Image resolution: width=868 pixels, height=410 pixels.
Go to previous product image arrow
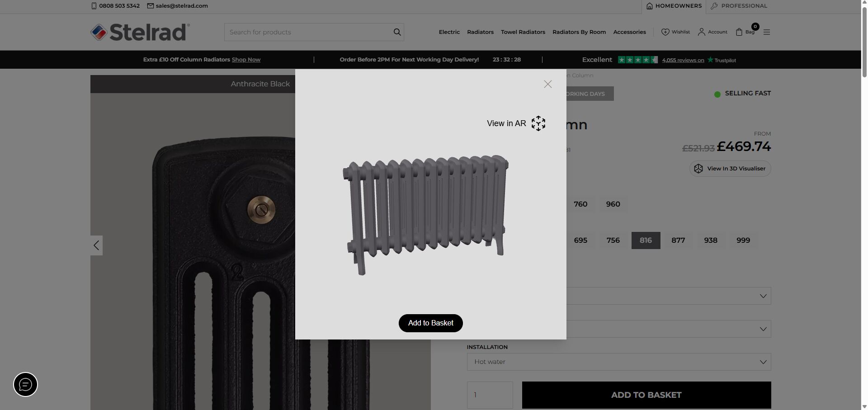[x=96, y=245]
